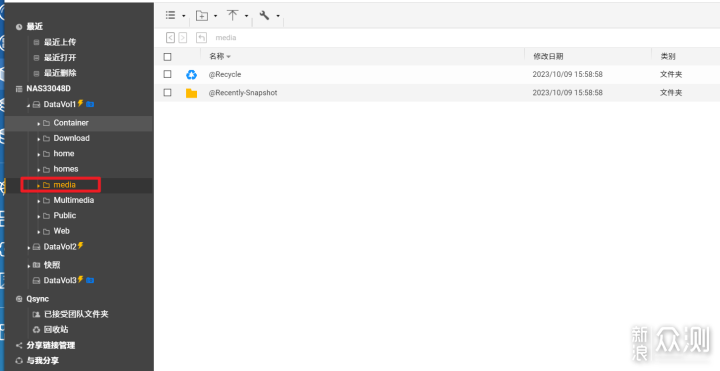
Task: Go forward with the right navigation arrow
Action: [183, 38]
